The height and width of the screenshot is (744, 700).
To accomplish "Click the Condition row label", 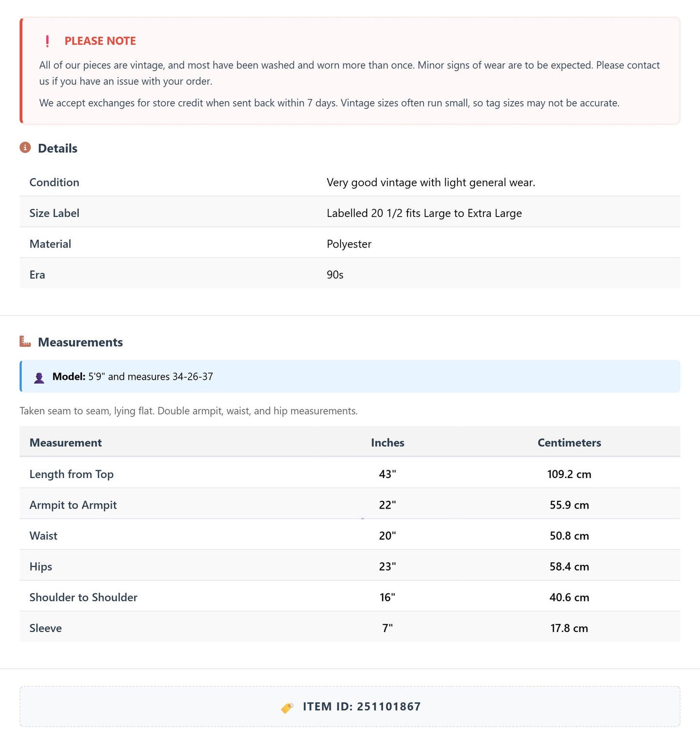I will [x=54, y=183].
